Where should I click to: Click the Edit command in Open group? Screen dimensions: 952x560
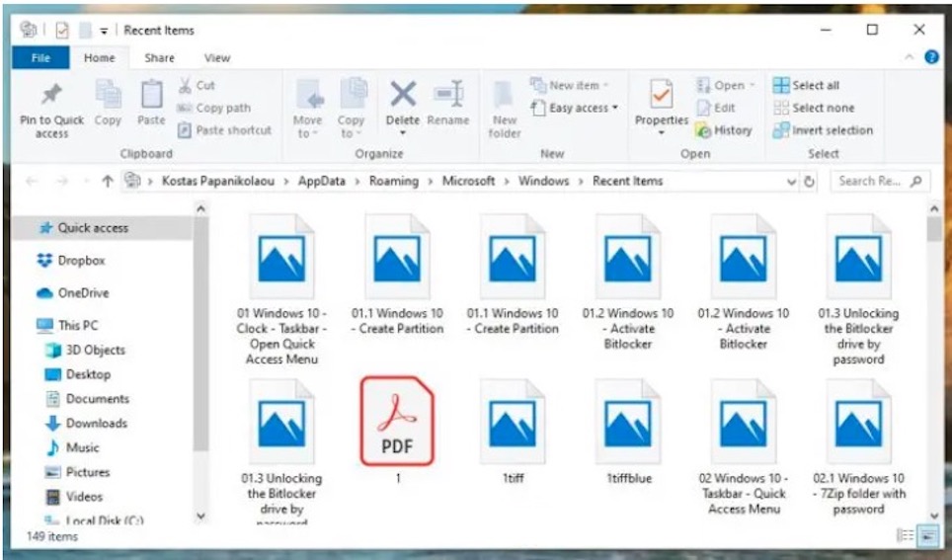716,108
